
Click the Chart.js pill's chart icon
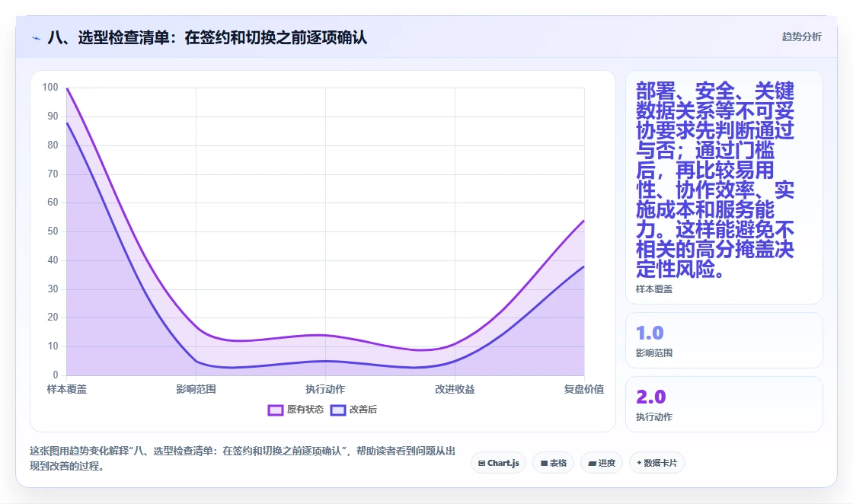[481, 463]
